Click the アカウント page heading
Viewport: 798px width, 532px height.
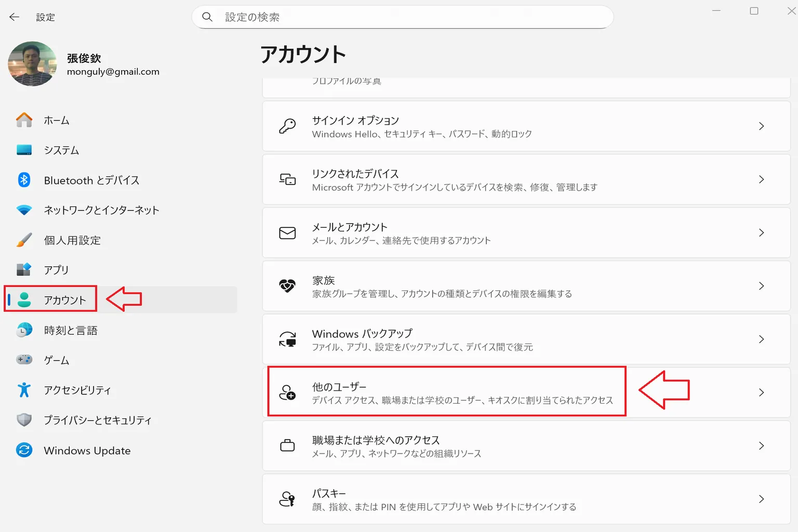point(303,55)
